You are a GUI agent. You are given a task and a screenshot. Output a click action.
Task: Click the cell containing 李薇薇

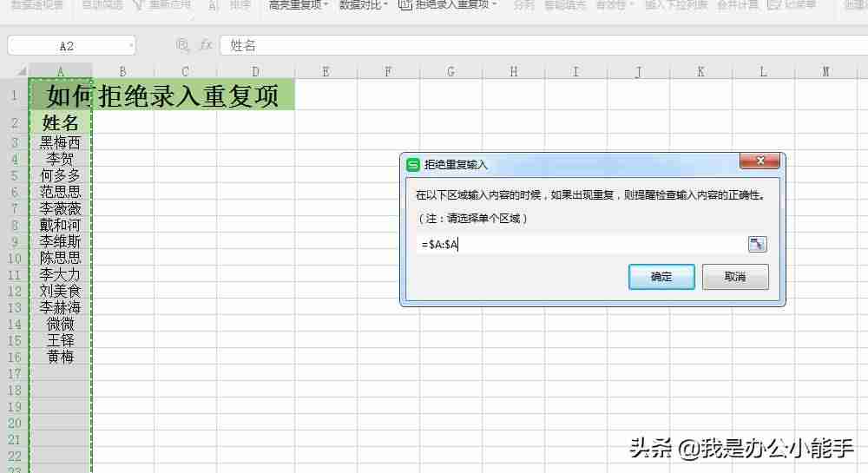(61, 208)
